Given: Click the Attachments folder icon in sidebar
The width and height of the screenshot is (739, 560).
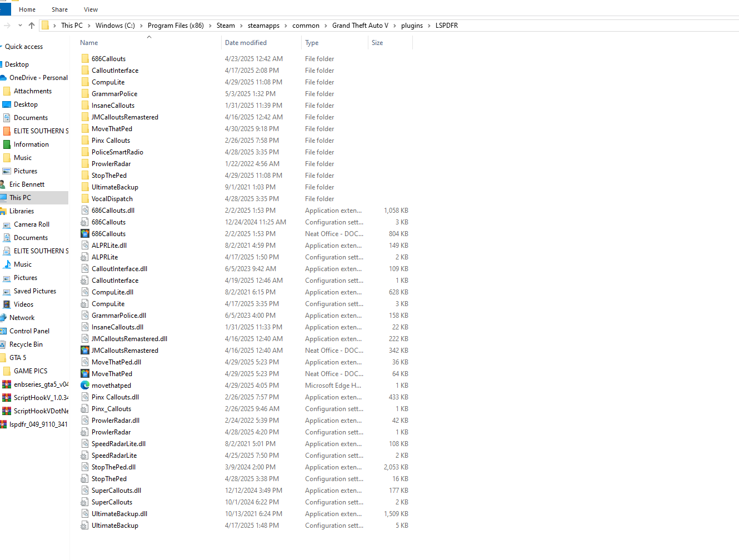Looking at the screenshot, I should pyautogui.click(x=7, y=91).
